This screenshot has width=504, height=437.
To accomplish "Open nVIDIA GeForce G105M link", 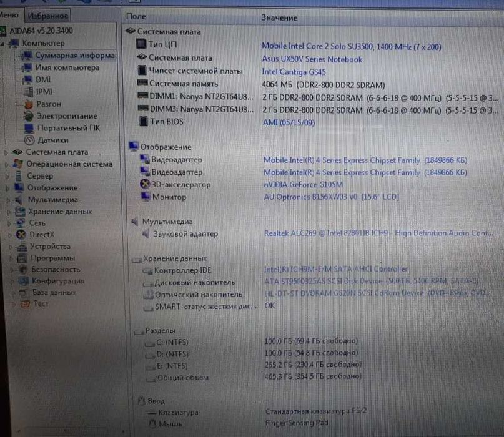I will coord(303,185).
